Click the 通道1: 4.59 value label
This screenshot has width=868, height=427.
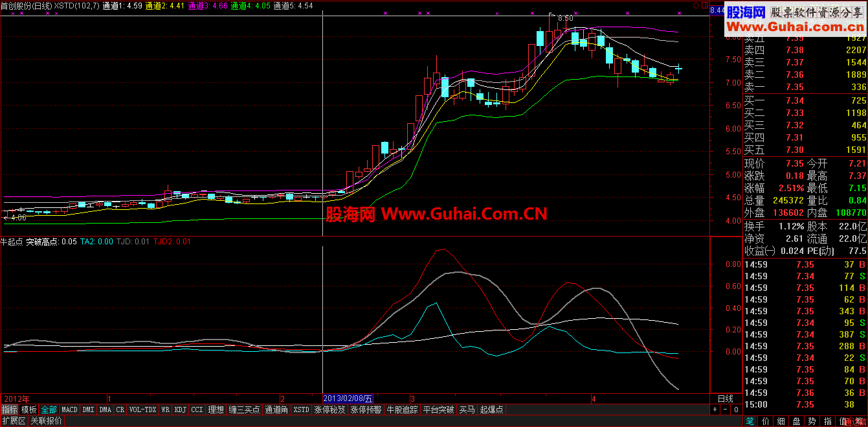[122, 5]
